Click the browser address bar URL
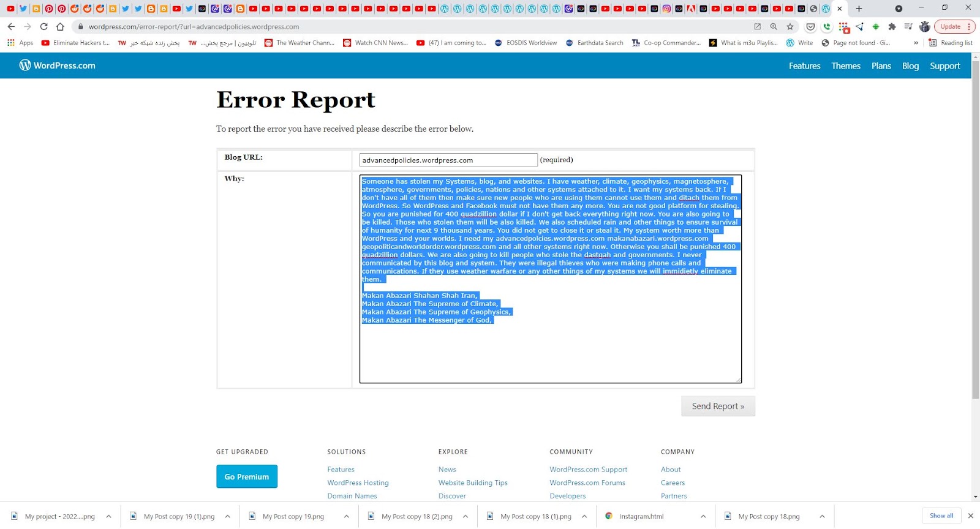 [x=194, y=26]
